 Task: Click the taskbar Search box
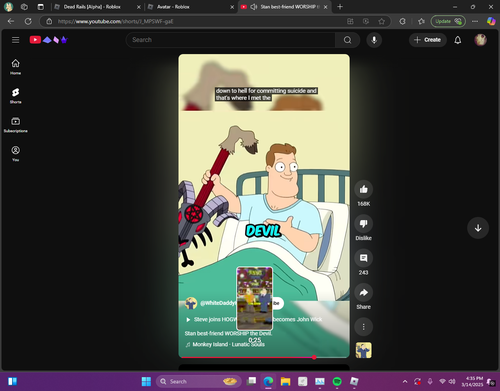[198, 381]
